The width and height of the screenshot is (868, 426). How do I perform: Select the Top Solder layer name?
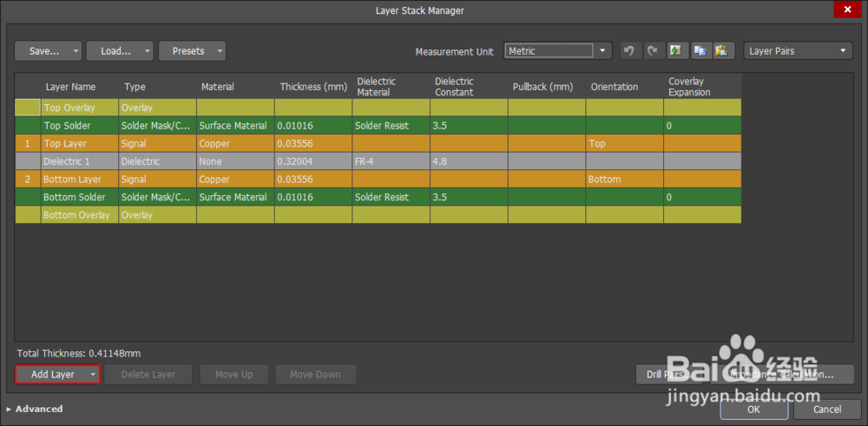80,126
